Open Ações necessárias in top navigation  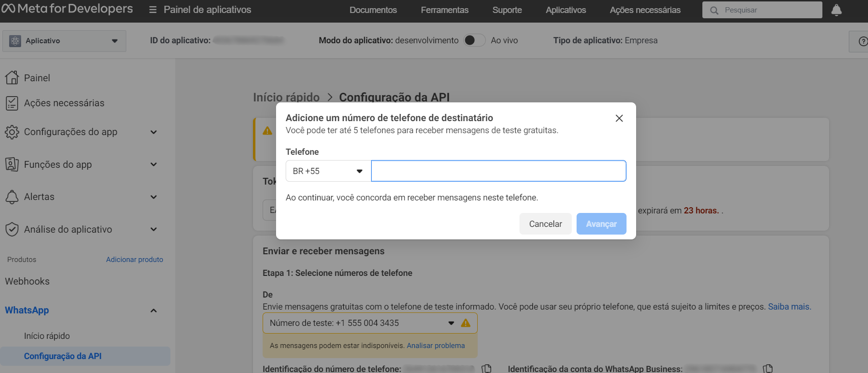click(x=645, y=10)
